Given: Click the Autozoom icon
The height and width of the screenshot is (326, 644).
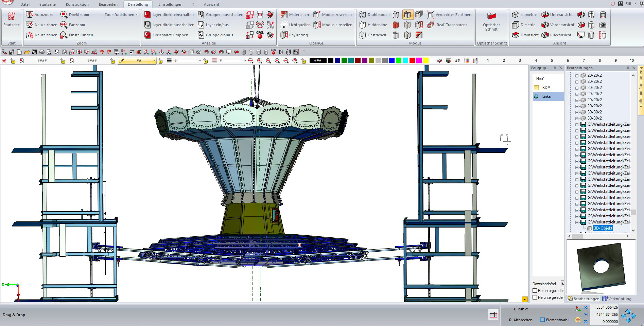Looking at the screenshot, I should pyautogui.click(x=30, y=15).
